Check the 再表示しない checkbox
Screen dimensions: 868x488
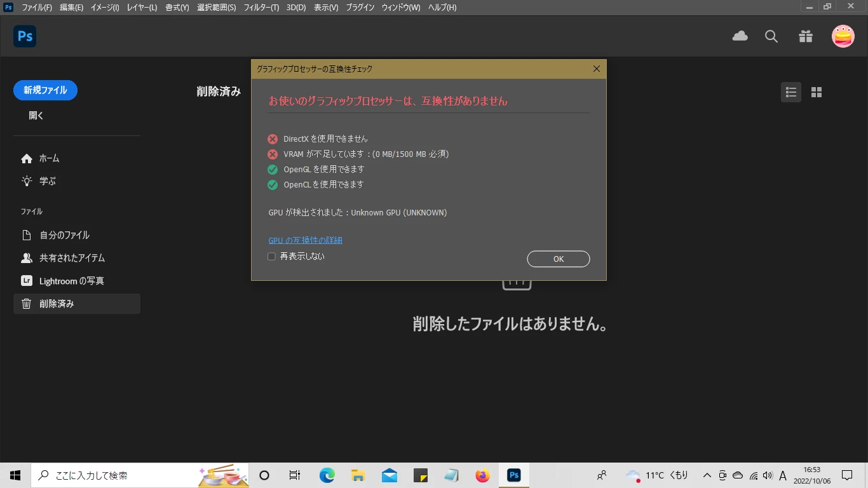tap(271, 257)
